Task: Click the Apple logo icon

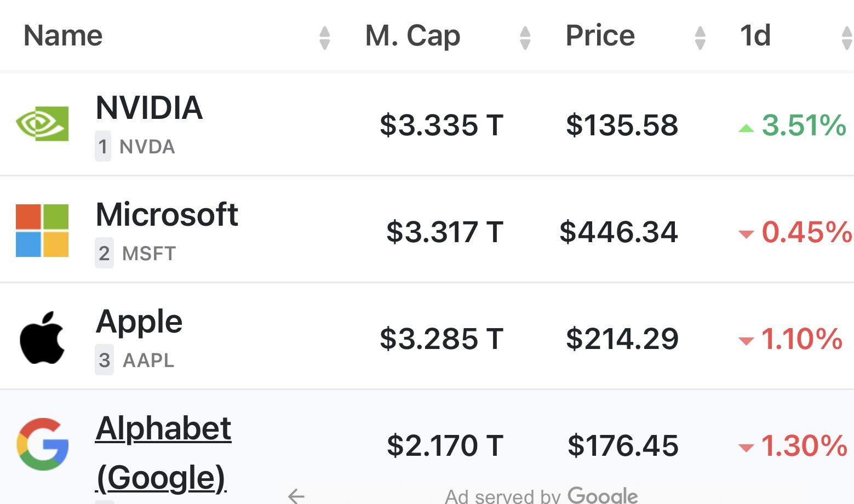Action: (x=42, y=338)
